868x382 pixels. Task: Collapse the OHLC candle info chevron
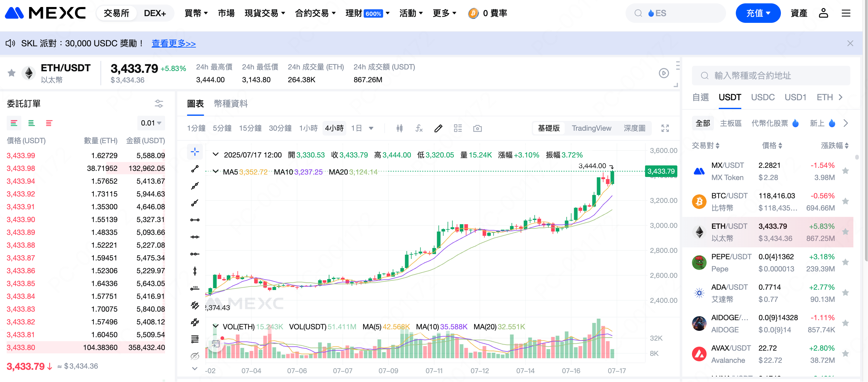[x=215, y=154]
